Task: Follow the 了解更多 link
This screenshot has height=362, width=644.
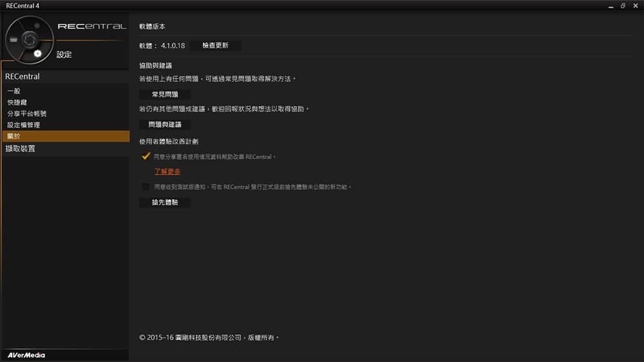Action: tap(167, 171)
